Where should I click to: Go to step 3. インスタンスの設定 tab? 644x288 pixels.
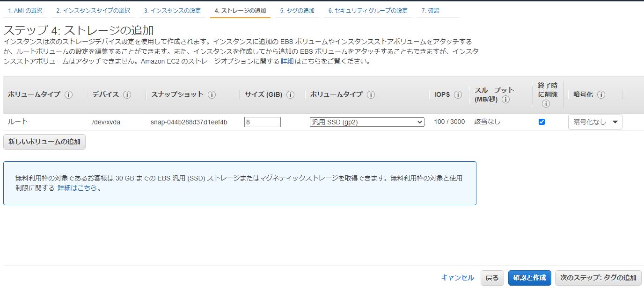(x=172, y=10)
